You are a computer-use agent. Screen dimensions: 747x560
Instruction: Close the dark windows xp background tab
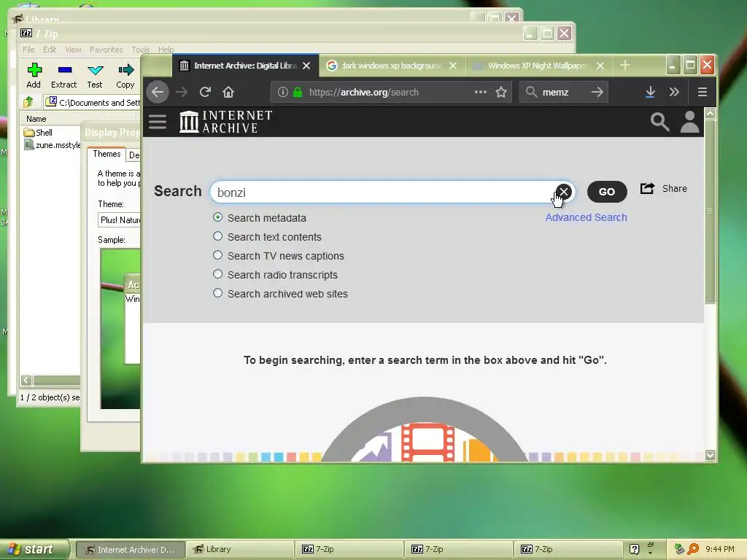(453, 66)
